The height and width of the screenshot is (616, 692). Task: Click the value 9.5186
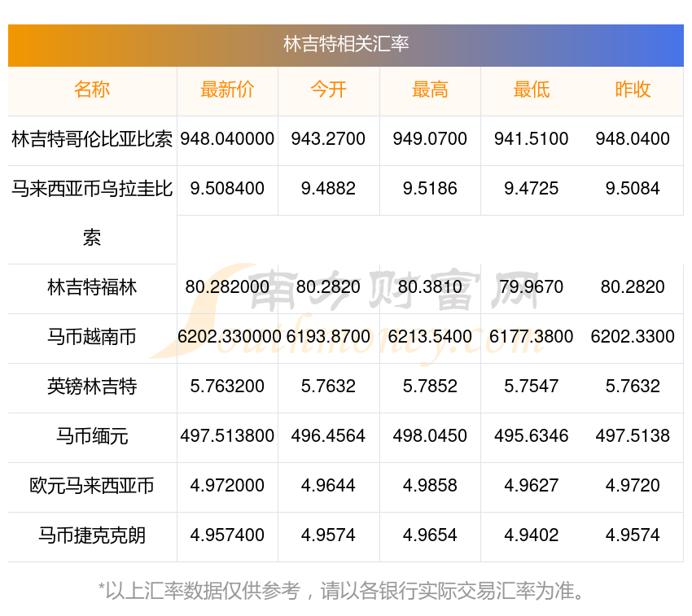[x=430, y=189]
